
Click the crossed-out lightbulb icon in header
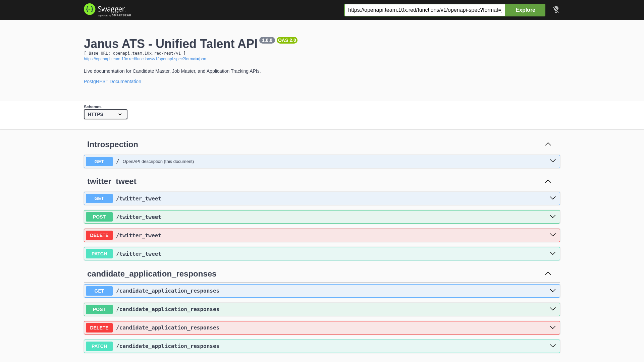pos(556,9)
